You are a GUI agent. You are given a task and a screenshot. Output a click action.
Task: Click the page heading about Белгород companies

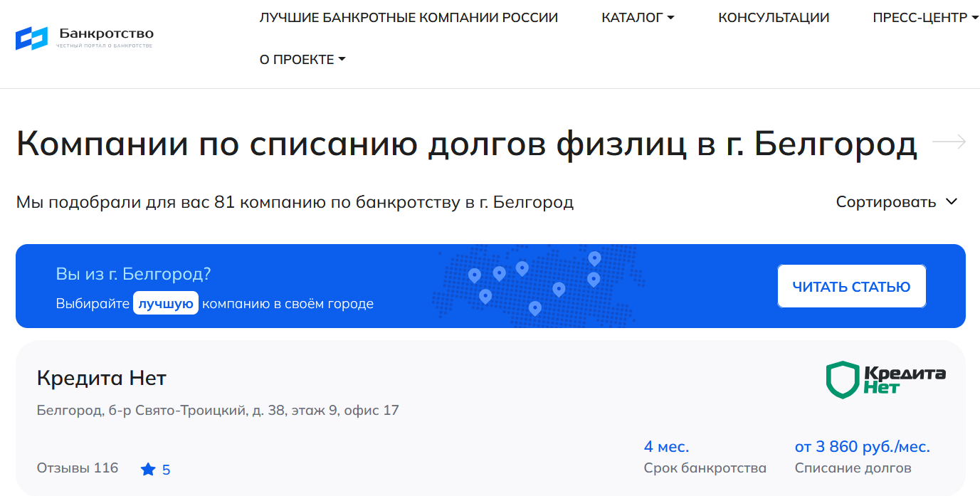pos(467,144)
